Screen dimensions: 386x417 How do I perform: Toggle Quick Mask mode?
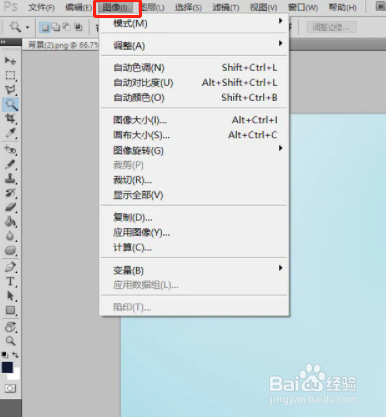[x=10, y=389]
